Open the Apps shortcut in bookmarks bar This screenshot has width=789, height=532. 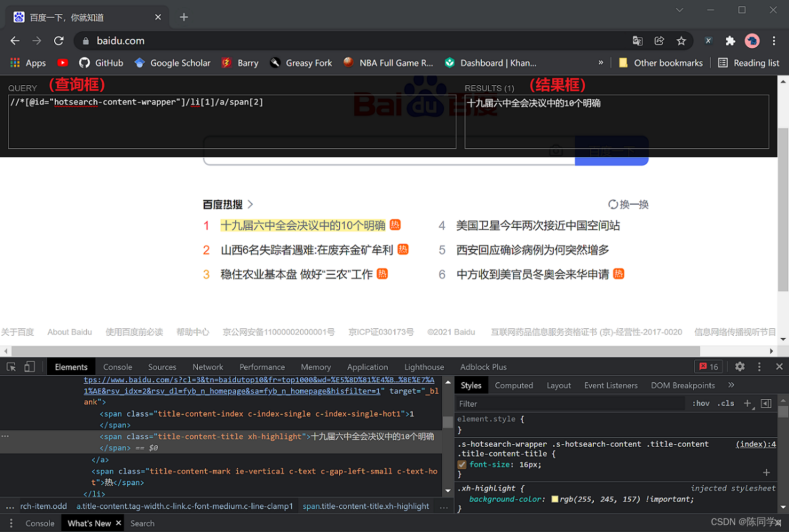(28, 63)
